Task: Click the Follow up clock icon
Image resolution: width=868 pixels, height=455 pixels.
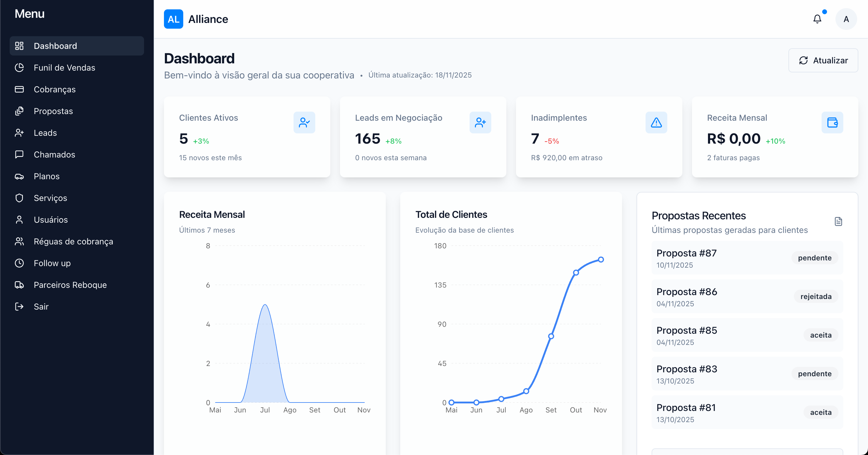Action: point(19,263)
